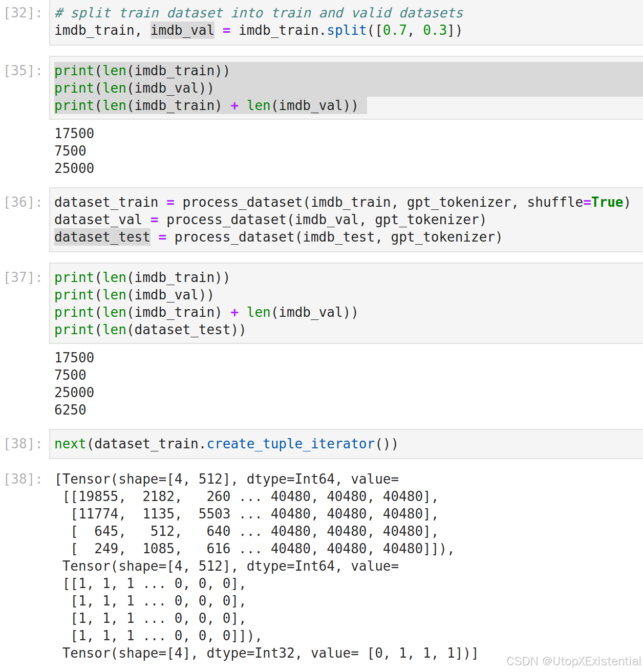Click the In [32] cell prompt
This screenshot has height=672, width=643.
(x=23, y=13)
